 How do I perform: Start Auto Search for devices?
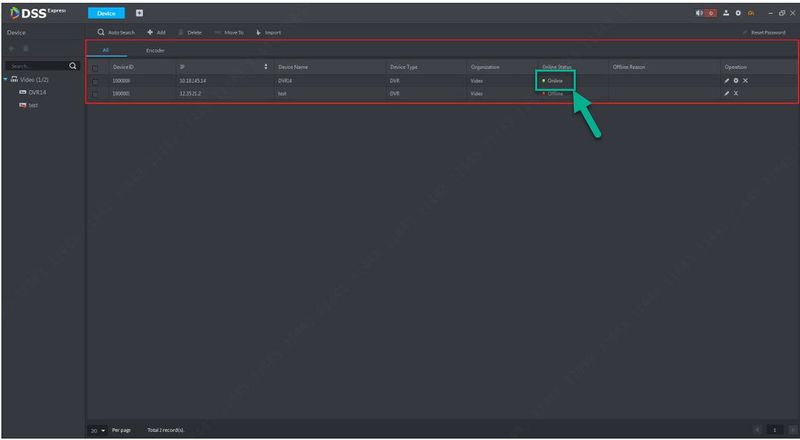point(116,32)
